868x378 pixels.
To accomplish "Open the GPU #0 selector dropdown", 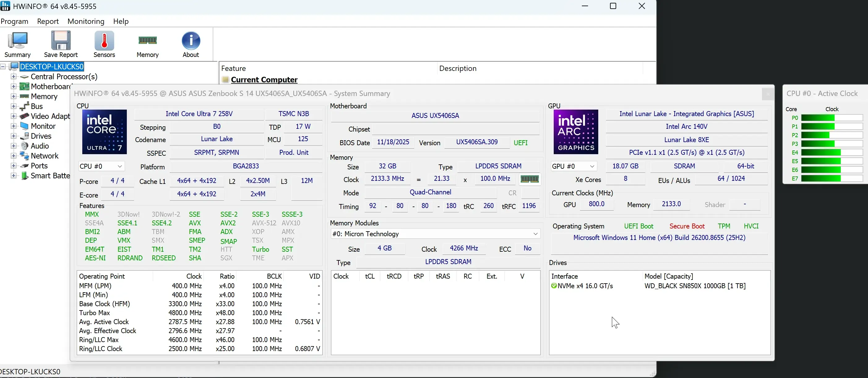I will [574, 166].
